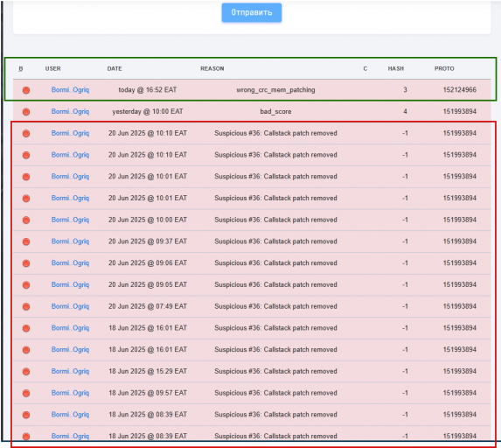Click proto 151993894 in 20 Jun 07:49 row
The image size is (501, 448).
(459, 306)
